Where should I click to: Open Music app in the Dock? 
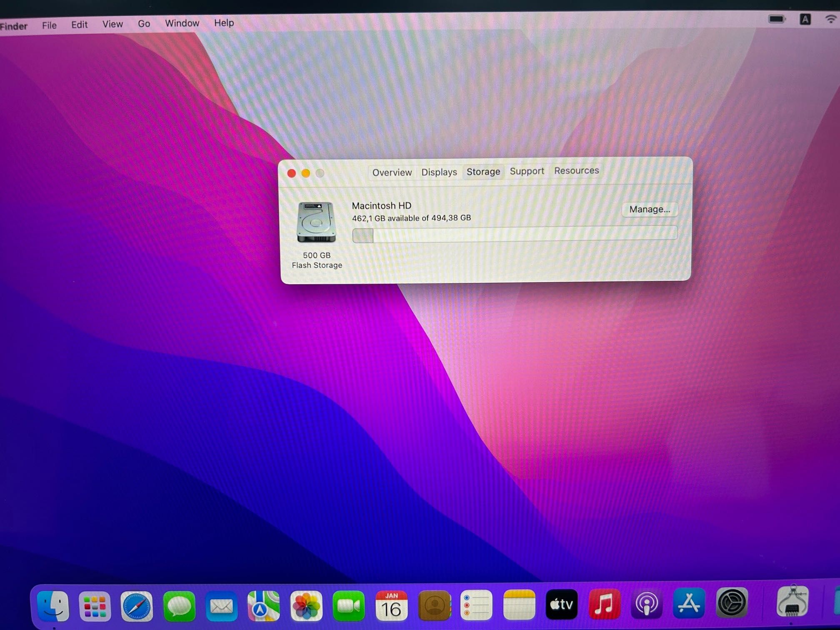(604, 604)
